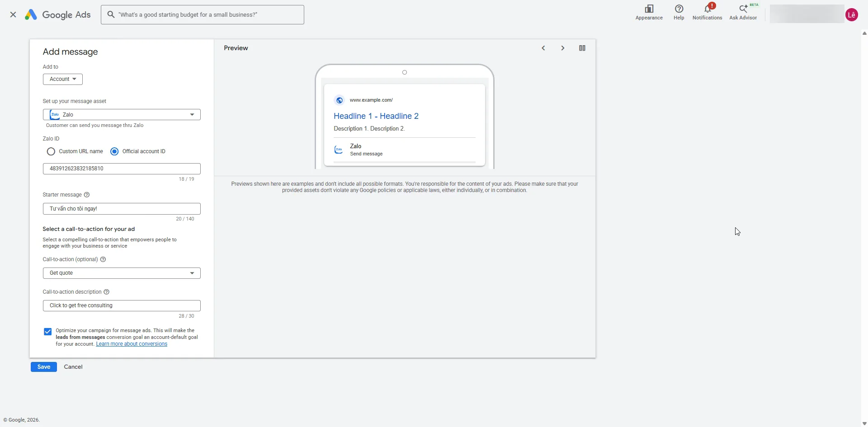Toggle side-by-side preview layout icon

[582, 48]
